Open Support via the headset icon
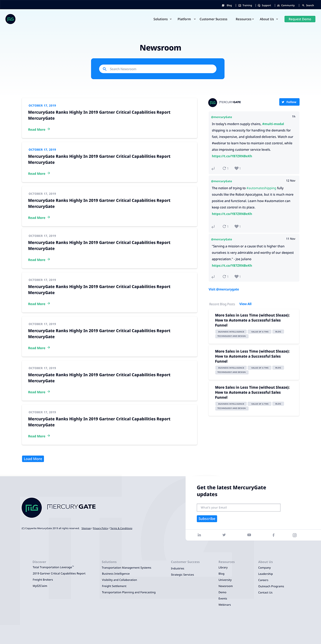The width and height of the screenshot is (321, 644). 259,5
